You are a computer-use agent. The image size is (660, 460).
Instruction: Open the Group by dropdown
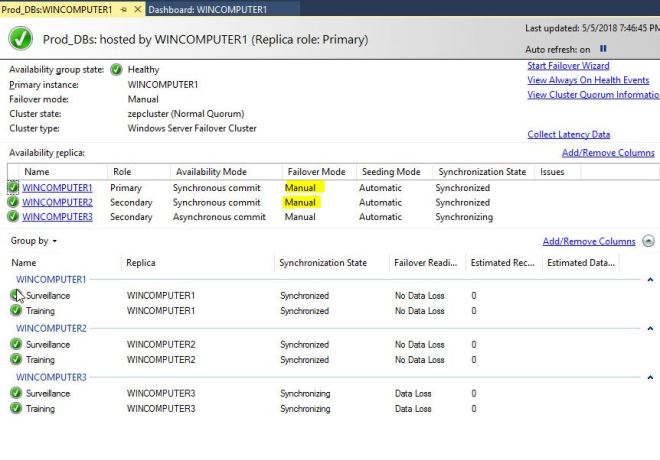[34, 241]
